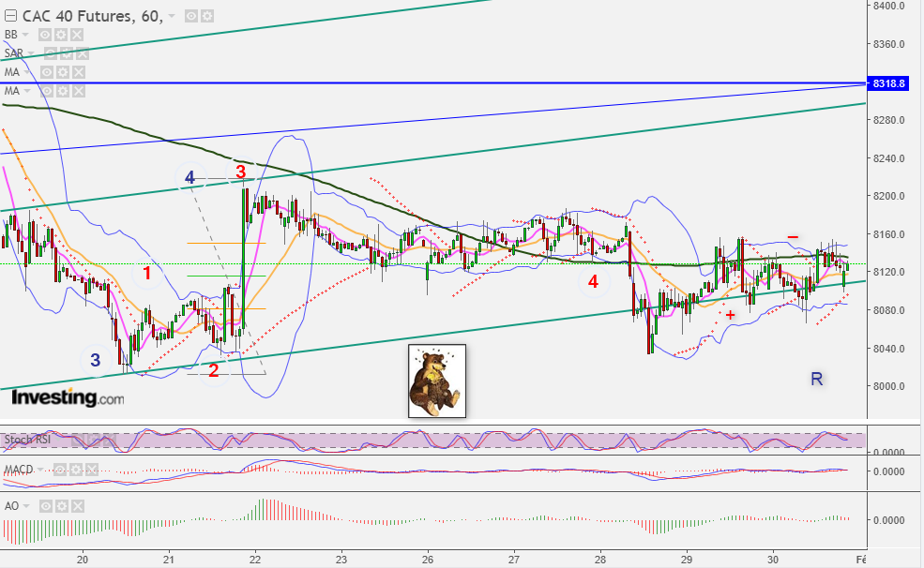
Task: Select the SAR indicator label
Action: (13, 53)
